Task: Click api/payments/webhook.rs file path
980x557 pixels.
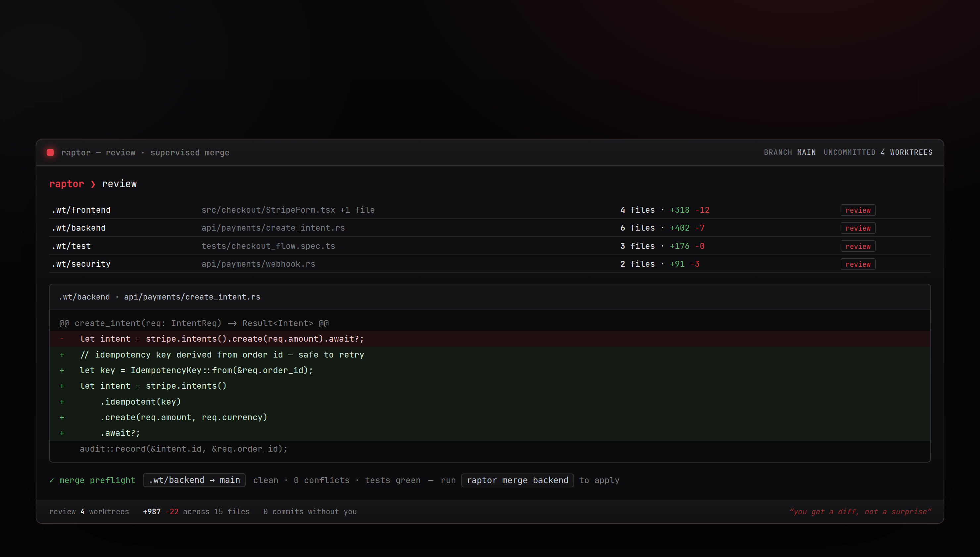Action: 258,264
